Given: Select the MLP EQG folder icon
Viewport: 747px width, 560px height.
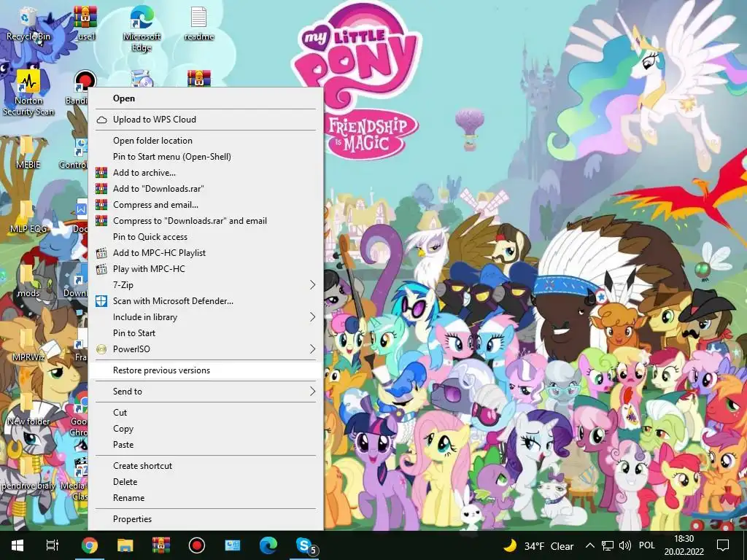Looking at the screenshot, I should pyautogui.click(x=28, y=217).
